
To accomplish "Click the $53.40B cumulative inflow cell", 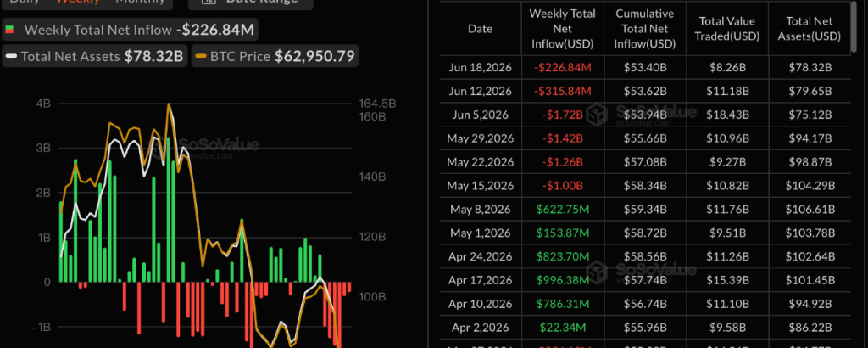I will tap(644, 68).
